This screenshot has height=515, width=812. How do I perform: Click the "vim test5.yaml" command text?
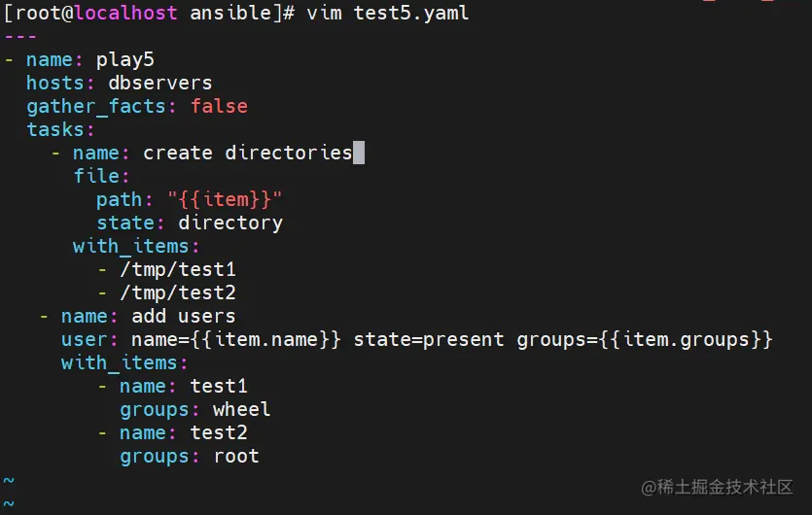click(387, 14)
